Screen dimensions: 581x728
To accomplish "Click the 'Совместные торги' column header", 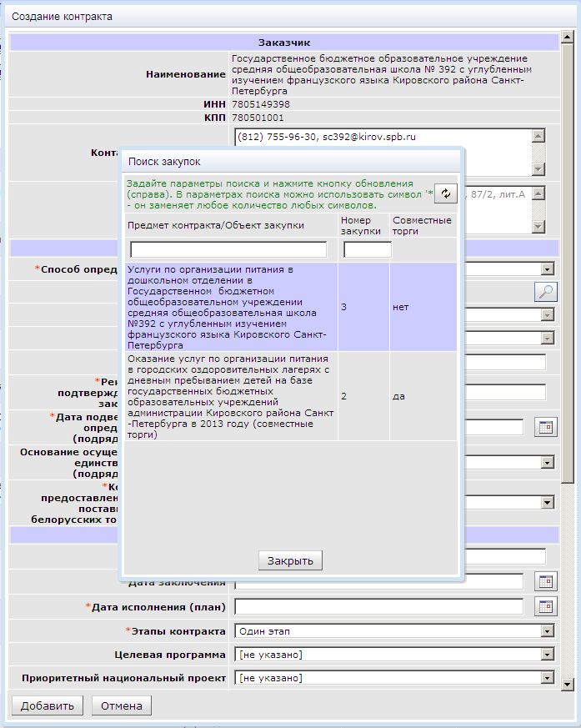I will [x=422, y=226].
